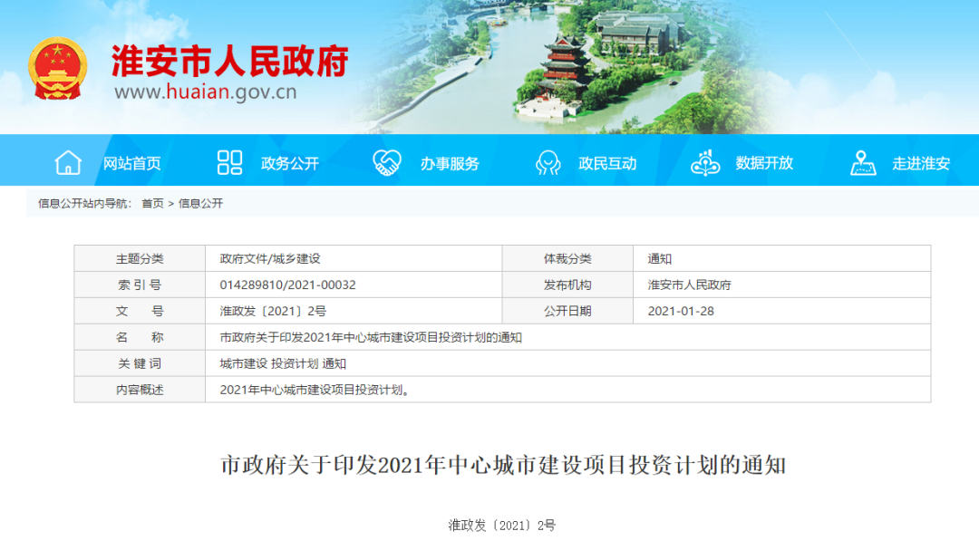
Task: Click the 信息公开站内导航 label
Action: pos(85,204)
